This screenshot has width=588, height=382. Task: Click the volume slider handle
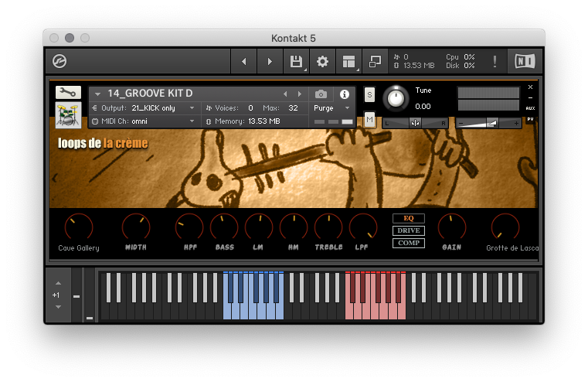point(492,123)
